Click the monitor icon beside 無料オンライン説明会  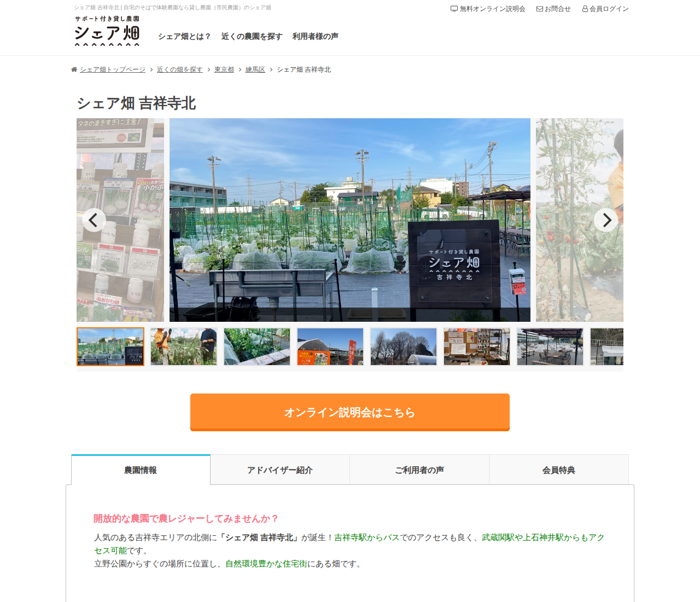point(454,9)
